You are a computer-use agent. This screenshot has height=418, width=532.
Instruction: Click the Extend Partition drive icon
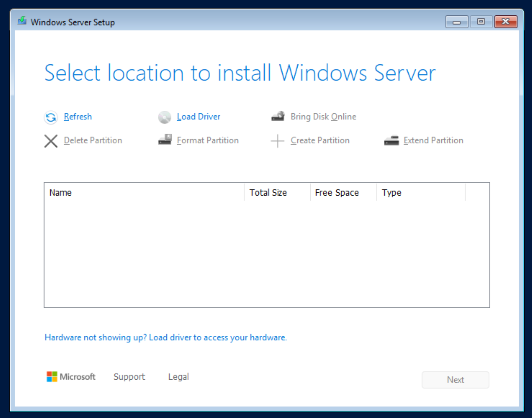tap(391, 140)
